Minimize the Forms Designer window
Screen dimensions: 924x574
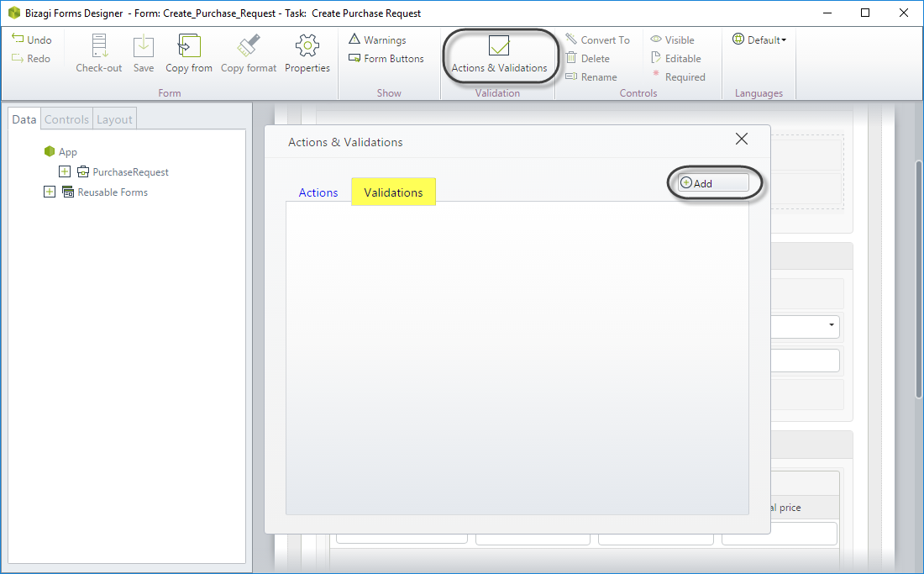tap(827, 13)
